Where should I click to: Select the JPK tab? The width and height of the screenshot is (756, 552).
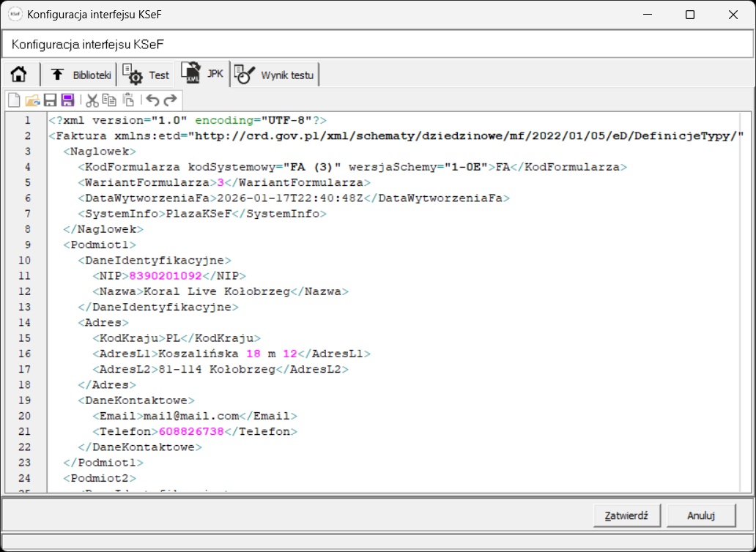202,73
